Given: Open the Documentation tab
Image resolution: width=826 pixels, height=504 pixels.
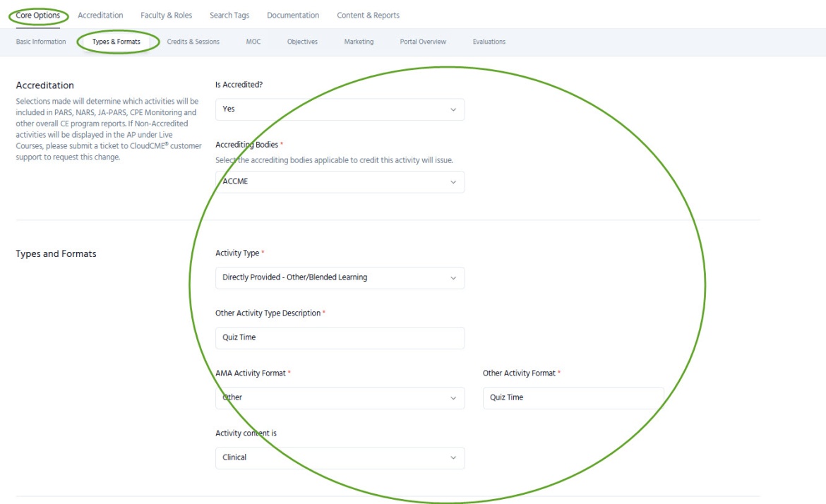Looking at the screenshot, I should [293, 16].
